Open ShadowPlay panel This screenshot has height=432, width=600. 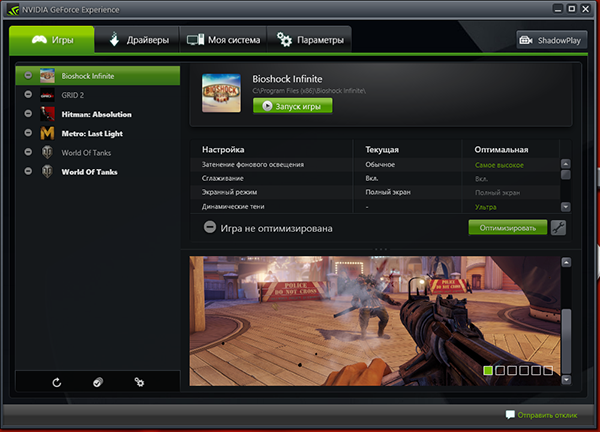click(552, 40)
